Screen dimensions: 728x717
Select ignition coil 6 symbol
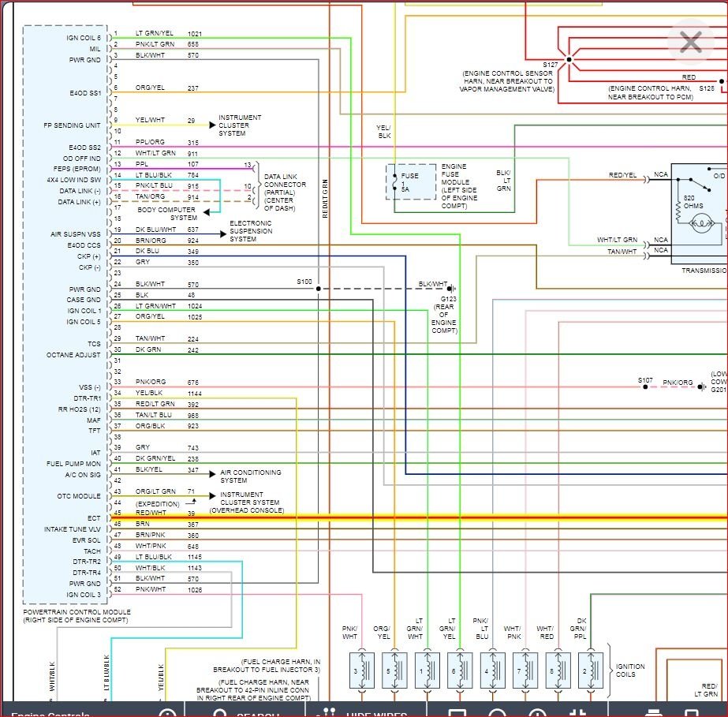[460, 670]
